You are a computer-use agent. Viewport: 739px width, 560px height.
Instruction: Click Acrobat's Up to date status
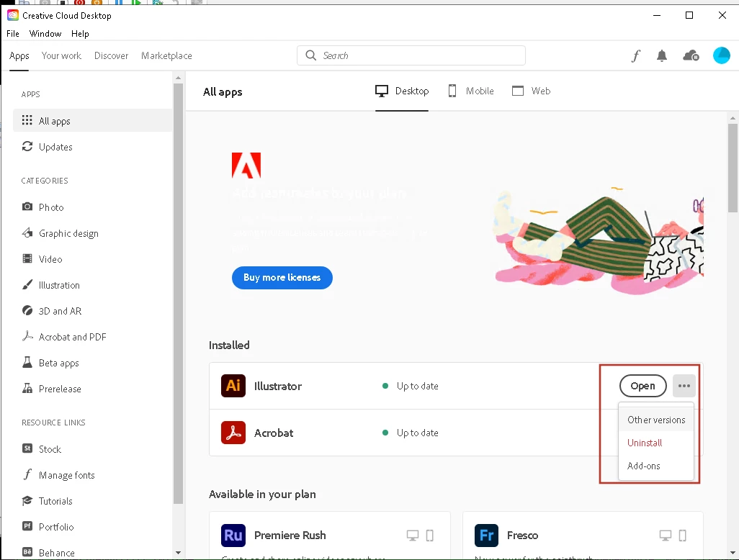click(410, 433)
